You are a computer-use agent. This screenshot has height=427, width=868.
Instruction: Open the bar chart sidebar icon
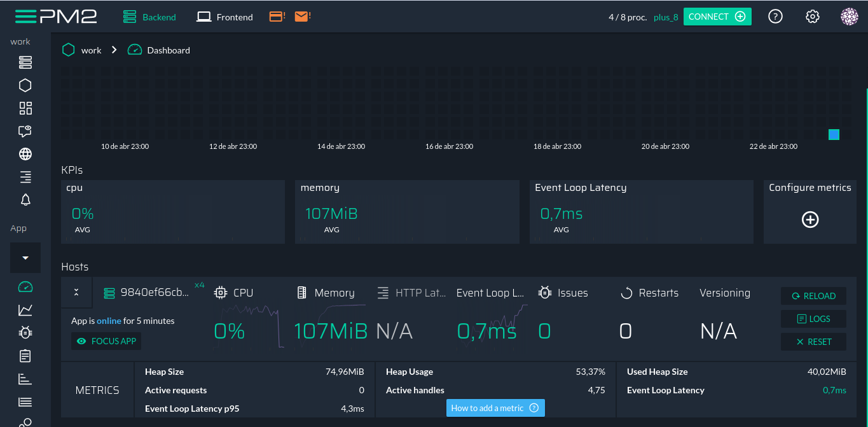(25, 379)
